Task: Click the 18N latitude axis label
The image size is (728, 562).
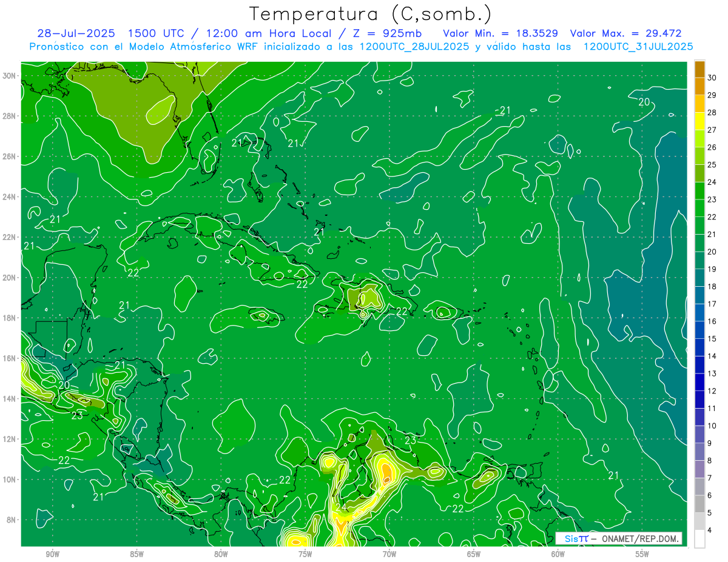Action: [x=10, y=318]
